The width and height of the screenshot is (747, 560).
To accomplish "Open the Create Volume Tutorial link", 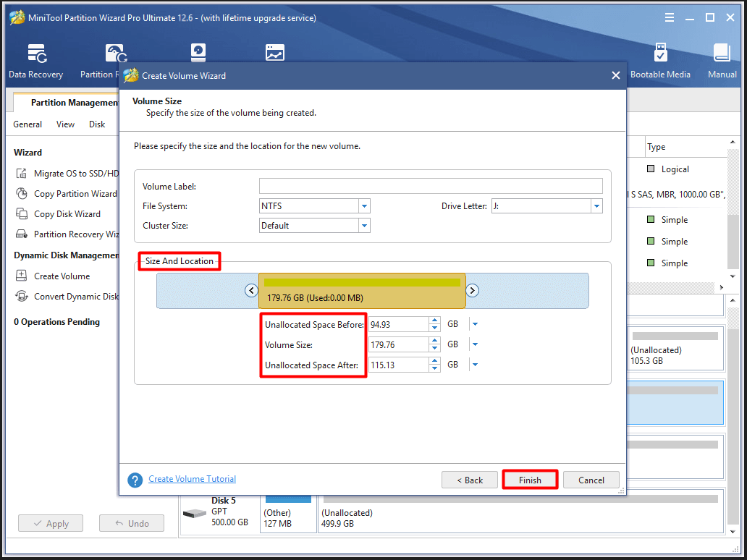I will point(192,479).
